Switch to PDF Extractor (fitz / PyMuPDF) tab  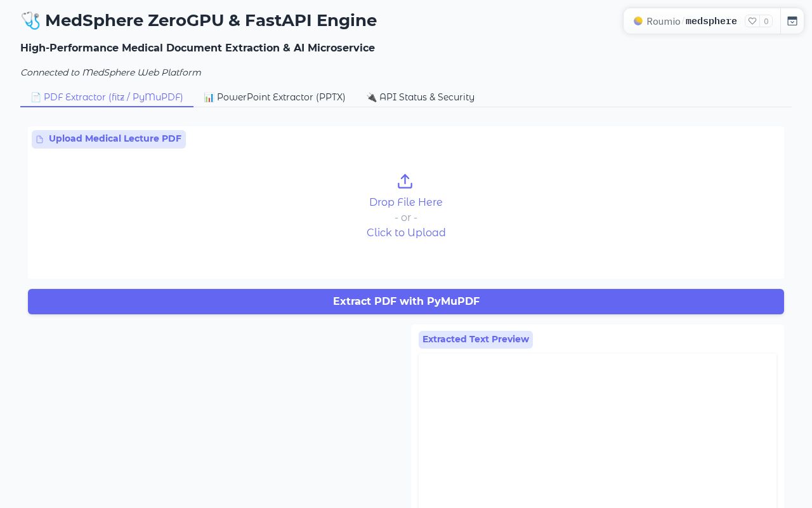tap(107, 97)
